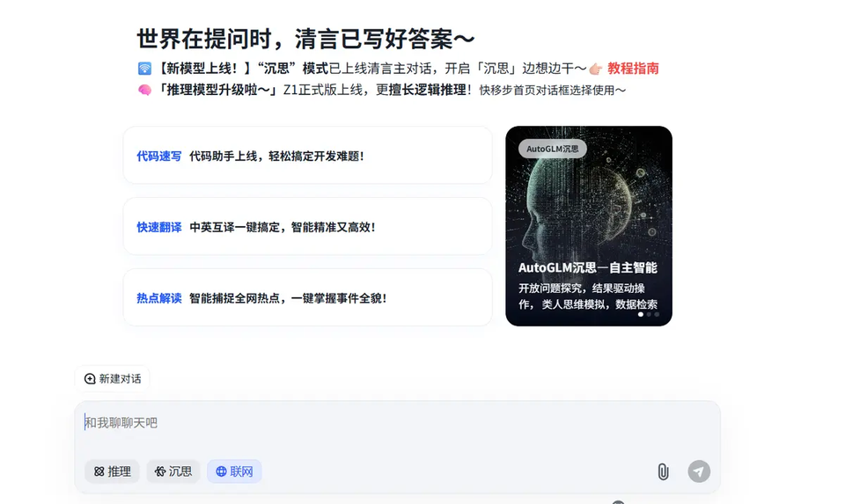
Task: Switch to the second carousel dot
Action: [649, 315]
